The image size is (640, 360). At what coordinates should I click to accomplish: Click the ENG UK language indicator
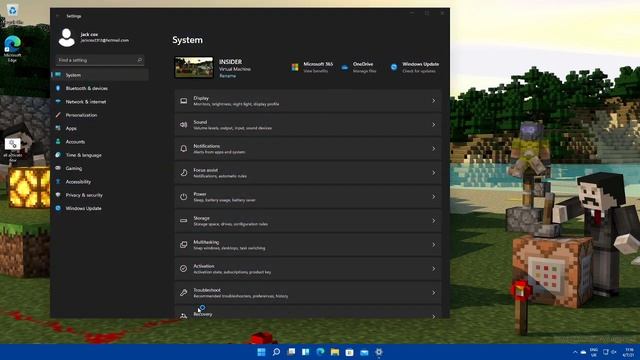point(594,352)
